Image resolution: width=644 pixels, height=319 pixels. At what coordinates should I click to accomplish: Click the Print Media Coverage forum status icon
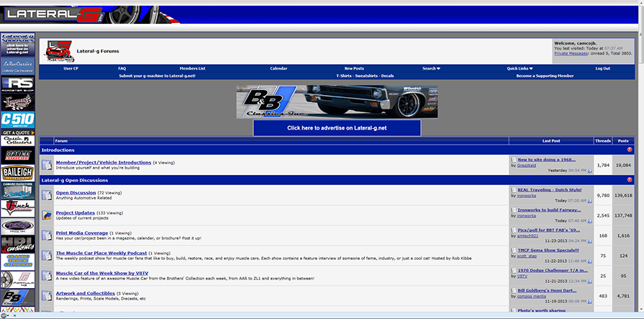tap(47, 235)
